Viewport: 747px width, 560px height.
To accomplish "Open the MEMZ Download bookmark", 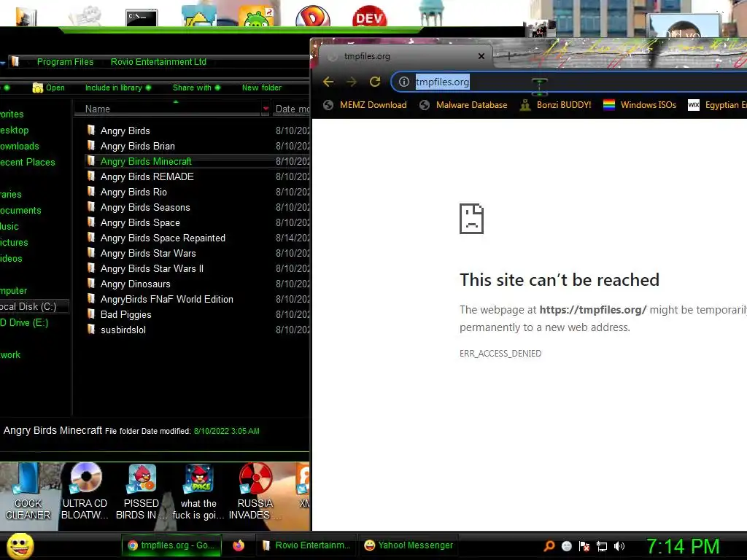I will tap(365, 105).
